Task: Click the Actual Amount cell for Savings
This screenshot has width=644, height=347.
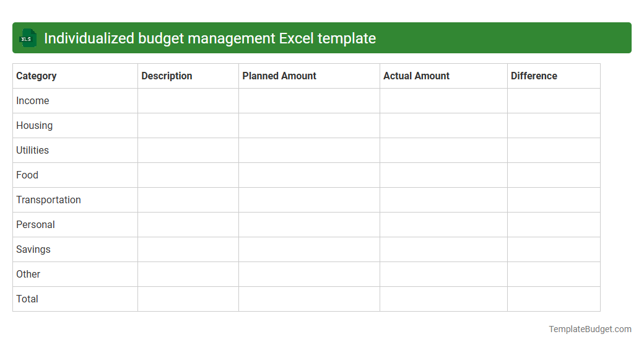Action: point(443,250)
